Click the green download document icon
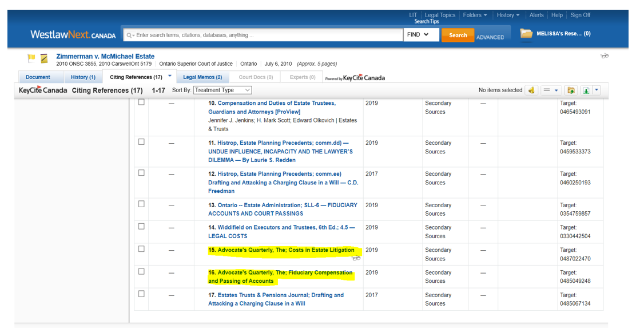Viewport: 644px width, 328px height. (x=586, y=90)
